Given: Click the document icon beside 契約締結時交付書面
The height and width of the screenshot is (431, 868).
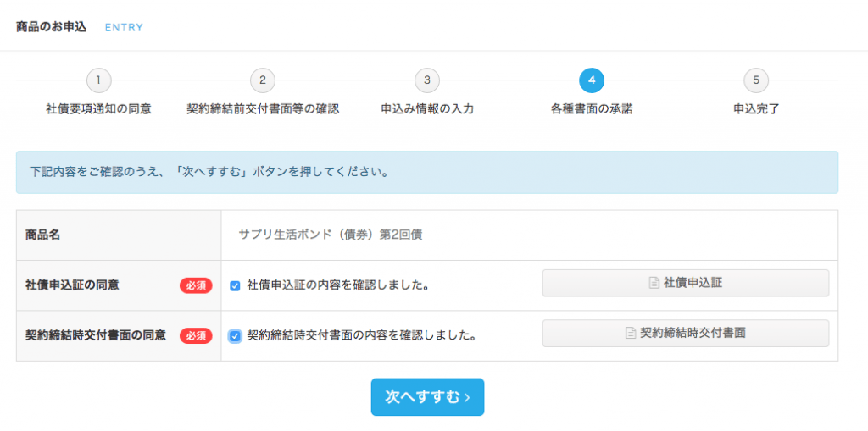Looking at the screenshot, I should pyautogui.click(x=631, y=333).
